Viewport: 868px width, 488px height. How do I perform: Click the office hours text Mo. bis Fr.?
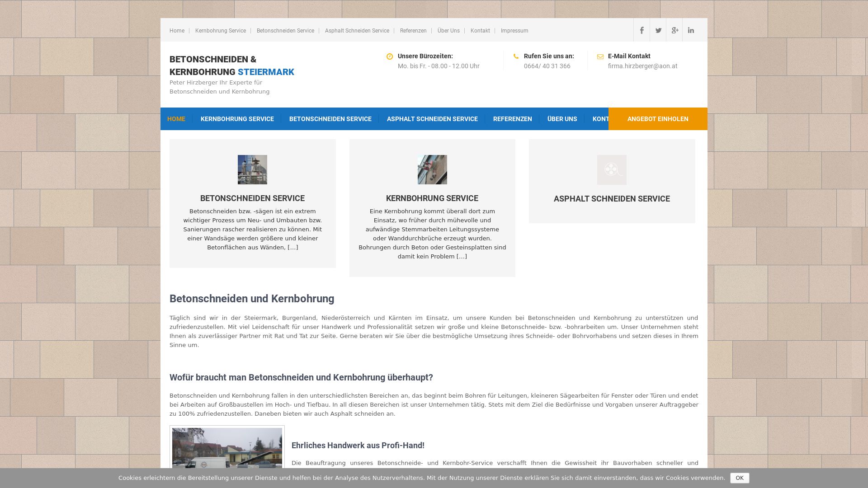[x=439, y=66]
